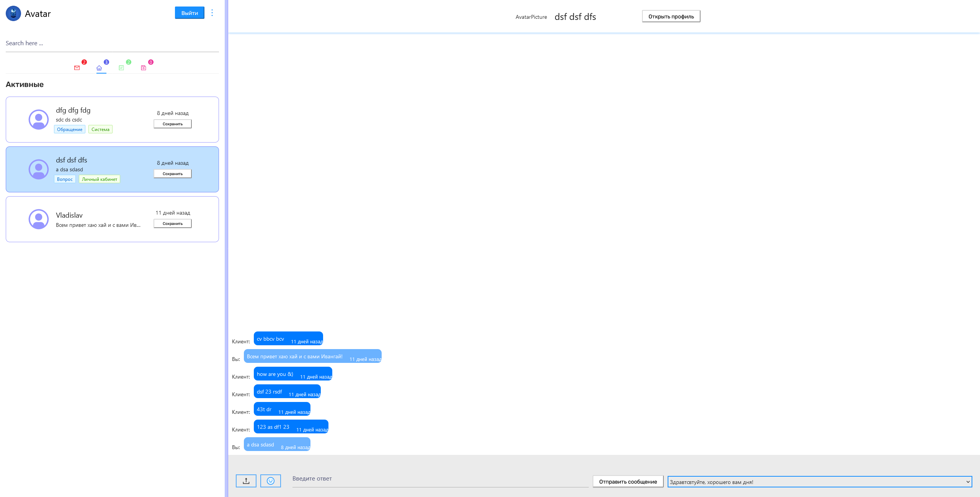
Task: Click the 'dsf 23 rsdf' message bubble
Action: pos(287,391)
